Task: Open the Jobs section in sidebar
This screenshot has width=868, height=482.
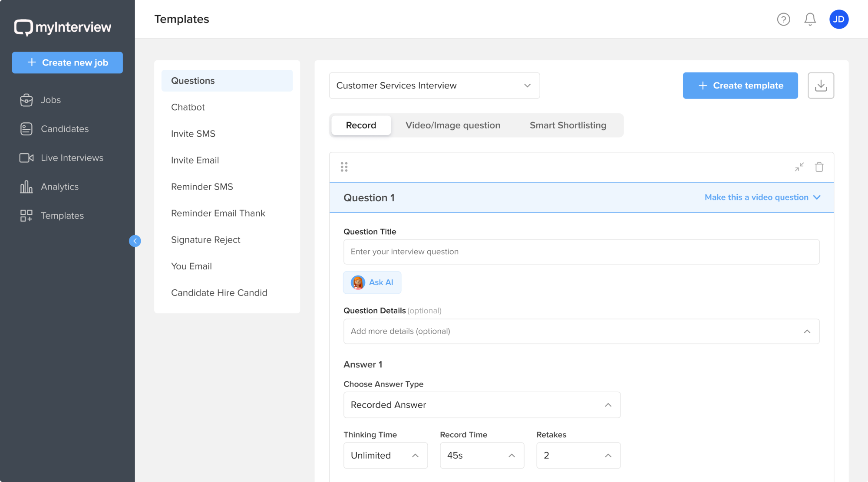Action: coord(50,100)
